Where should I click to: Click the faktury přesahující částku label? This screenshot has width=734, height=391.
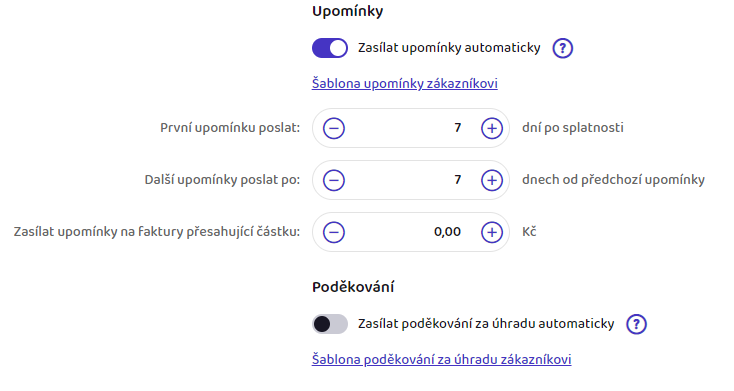click(156, 232)
